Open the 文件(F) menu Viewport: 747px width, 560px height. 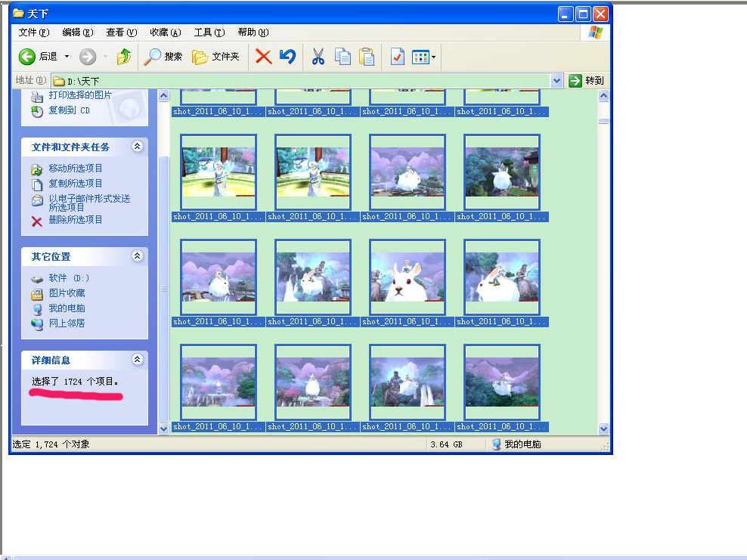pyautogui.click(x=34, y=32)
